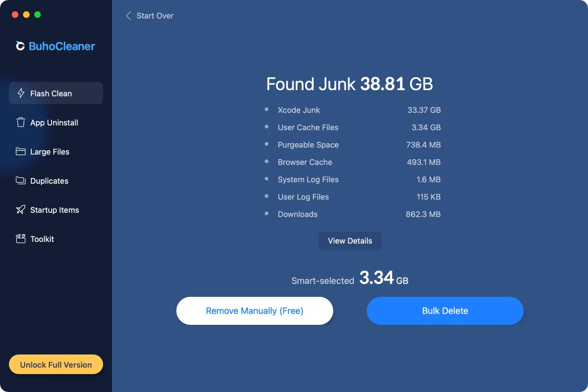
Task: Click the Smart-selected label
Action: [323, 281]
